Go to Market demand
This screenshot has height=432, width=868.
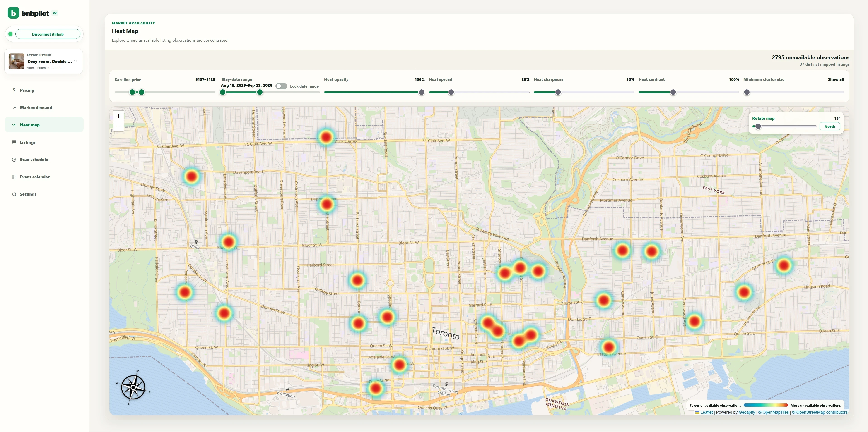[44, 108]
